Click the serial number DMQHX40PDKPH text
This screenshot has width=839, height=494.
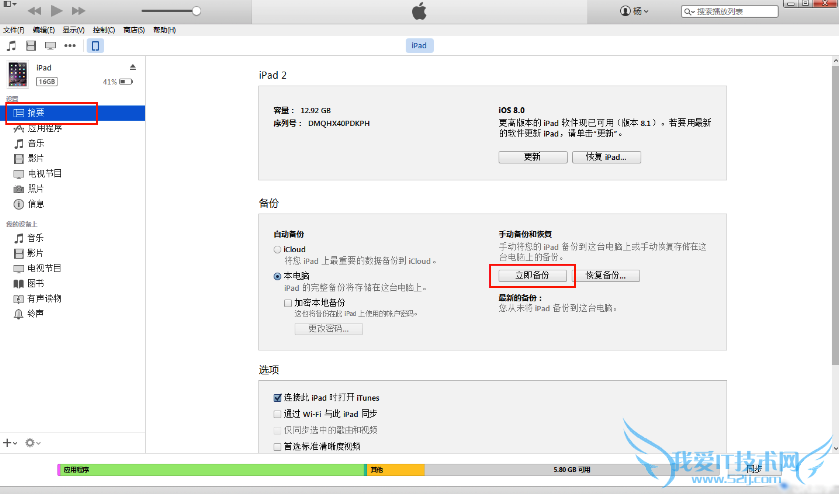coord(339,123)
